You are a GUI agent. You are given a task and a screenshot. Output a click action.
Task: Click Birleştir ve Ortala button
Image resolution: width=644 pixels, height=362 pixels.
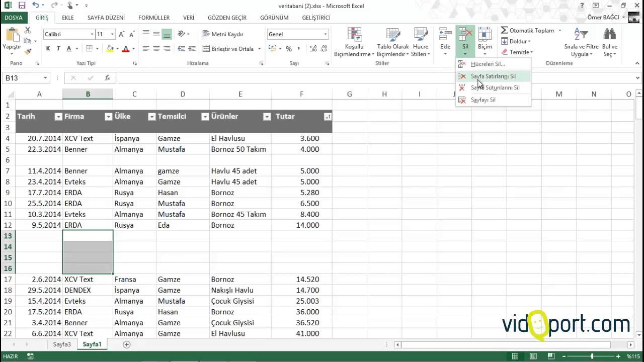pos(229,49)
